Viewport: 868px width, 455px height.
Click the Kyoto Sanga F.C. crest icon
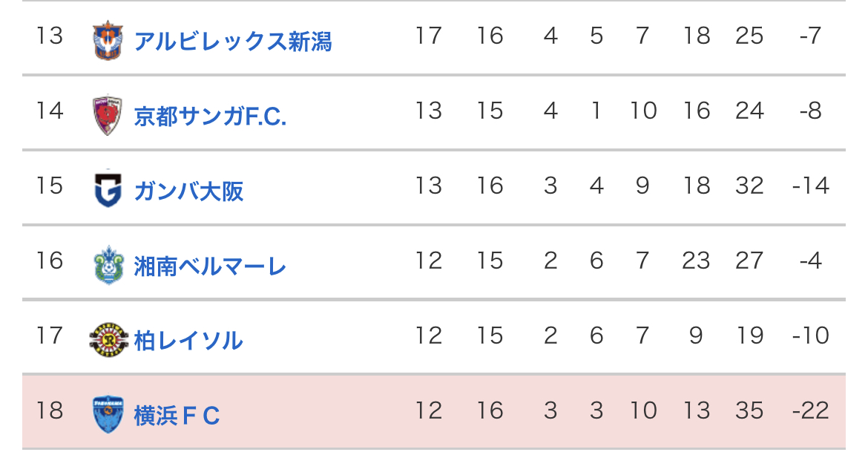(108, 116)
